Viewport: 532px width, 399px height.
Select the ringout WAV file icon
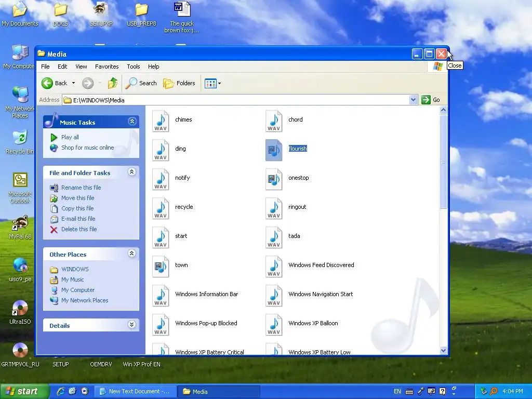(274, 208)
